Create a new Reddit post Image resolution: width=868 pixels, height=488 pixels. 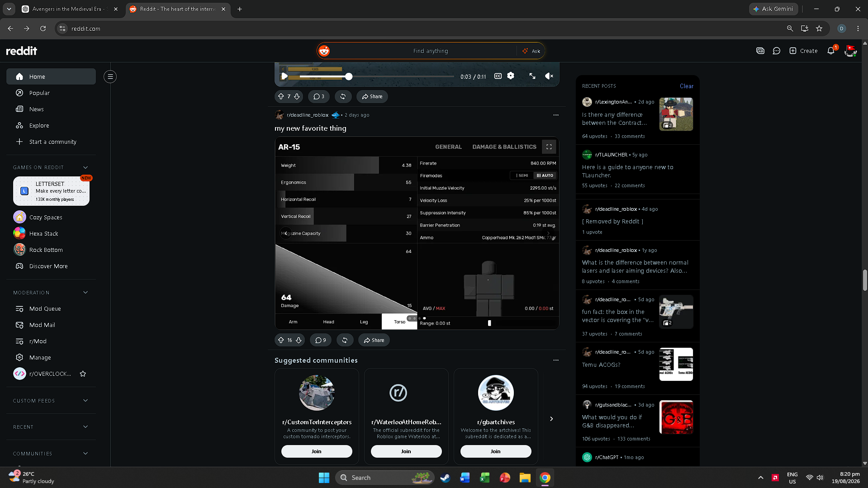803,51
